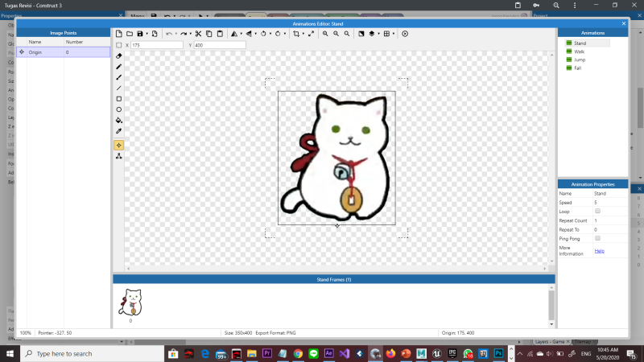Rotate the image clockwise
The height and width of the screenshot is (362, 644).
point(278,34)
